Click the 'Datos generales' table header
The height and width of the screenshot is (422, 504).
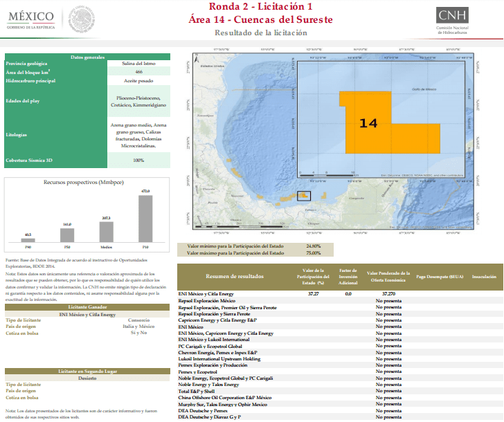87,57
